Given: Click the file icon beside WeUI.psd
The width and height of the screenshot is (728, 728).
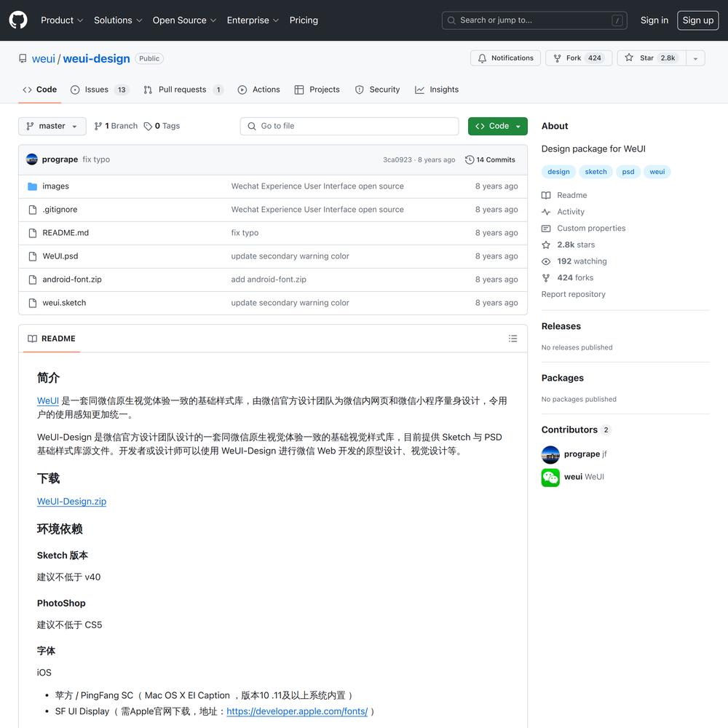Looking at the screenshot, I should pos(33,256).
